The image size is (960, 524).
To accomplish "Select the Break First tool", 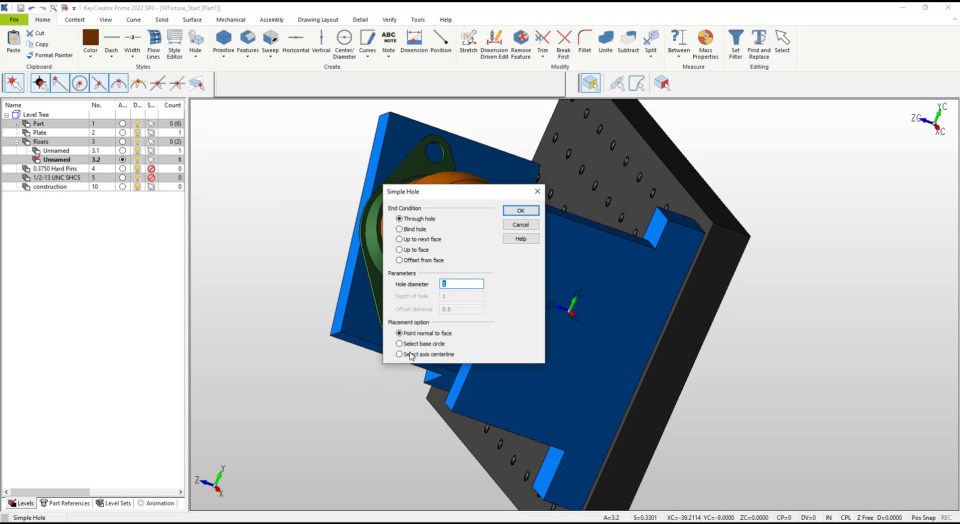I will pyautogui.click(x=563, y=44).
